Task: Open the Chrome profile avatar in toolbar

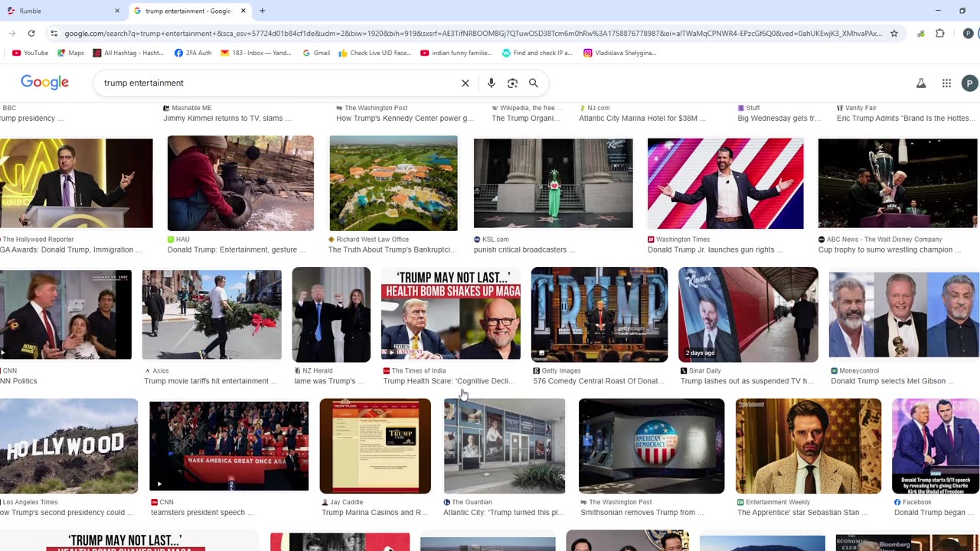Action: point(968,34)
